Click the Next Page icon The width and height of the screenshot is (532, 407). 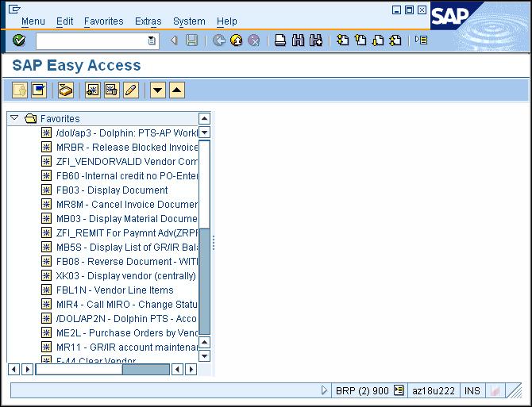tap(378, 40)
